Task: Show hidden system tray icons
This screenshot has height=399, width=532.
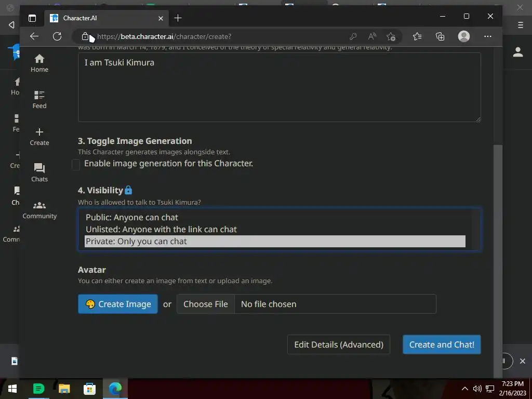Action: point(465,389)
